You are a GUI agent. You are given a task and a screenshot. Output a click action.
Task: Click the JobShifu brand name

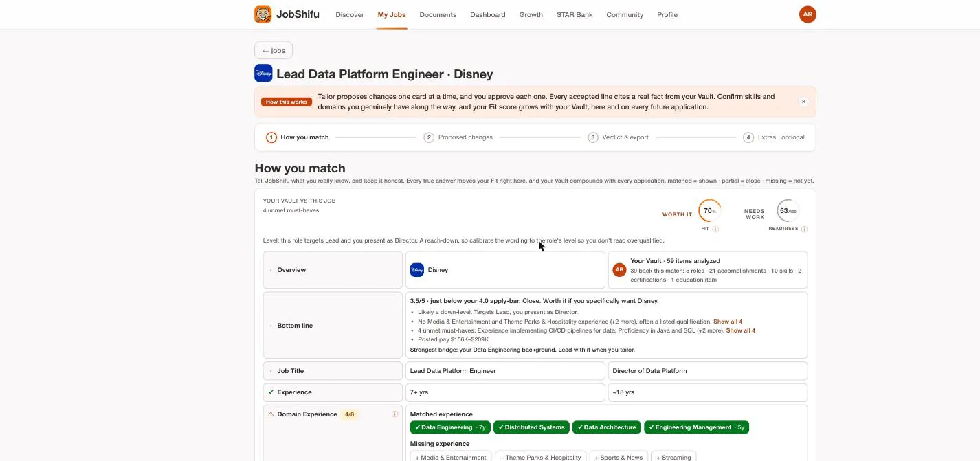pos(298,14)
